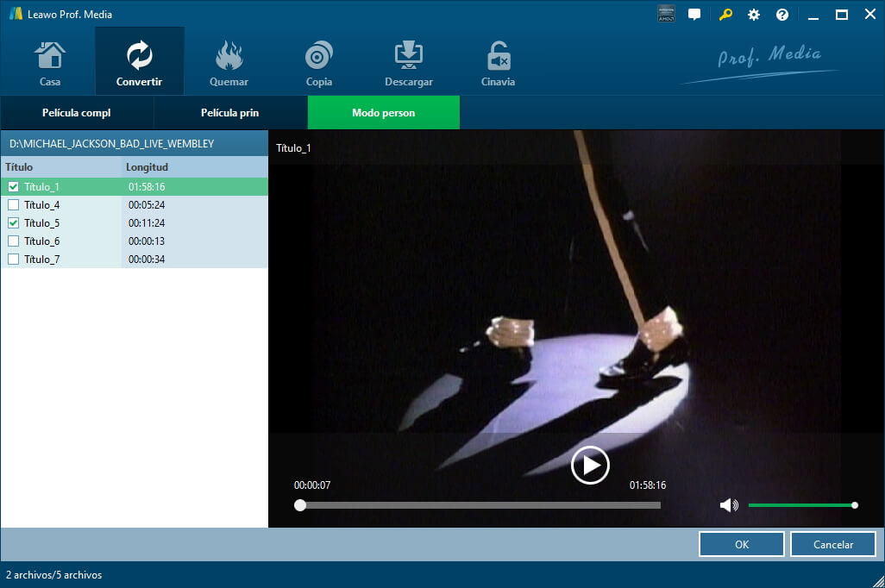The width and height of the screenshot is (885, 588).
Task: Select the Modo person tab
Action: 384,113
